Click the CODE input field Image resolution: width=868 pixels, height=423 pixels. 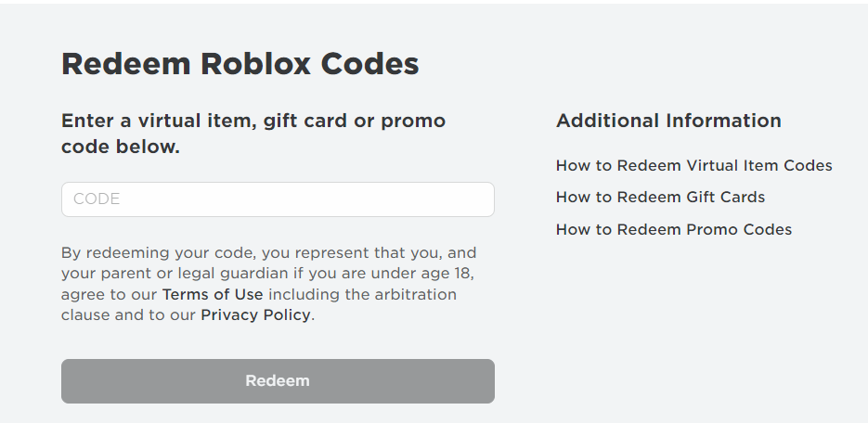pyautogui.click(x=278, y=199)
